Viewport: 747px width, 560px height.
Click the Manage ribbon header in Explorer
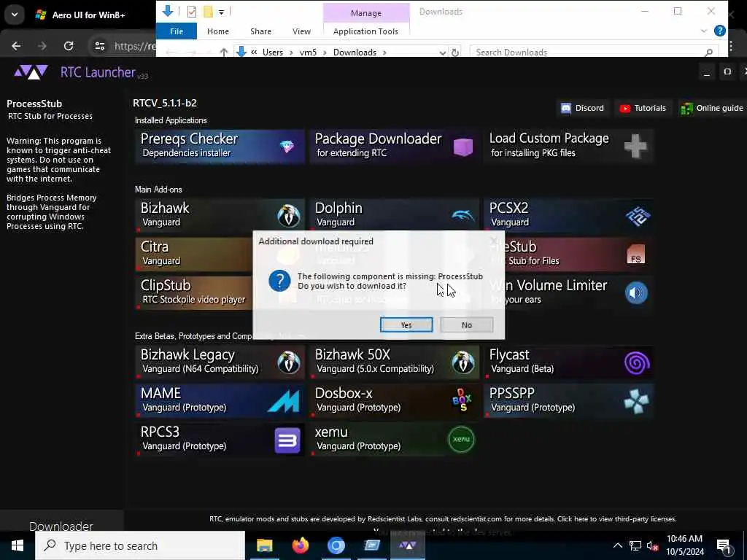click(366, 13)
